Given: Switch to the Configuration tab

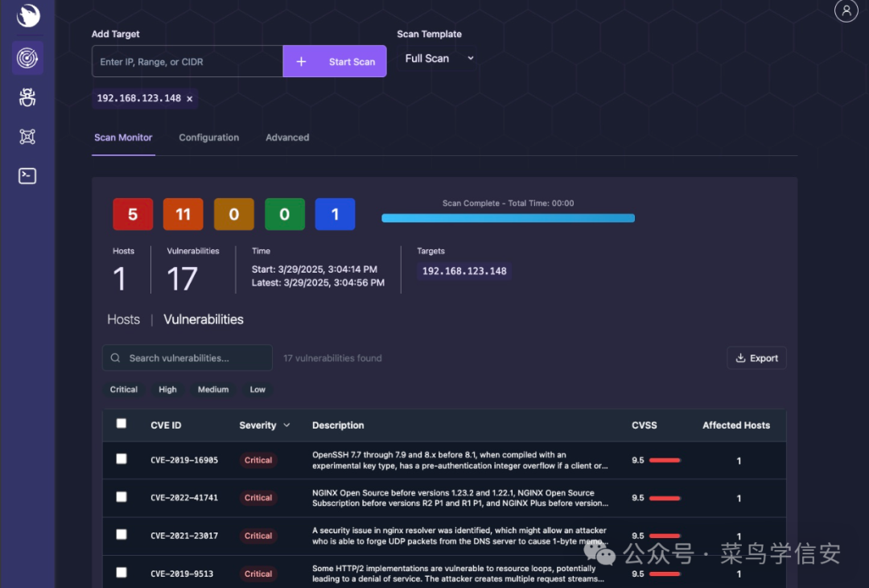Looking at the screenshot, I should (x=209, y=138).
